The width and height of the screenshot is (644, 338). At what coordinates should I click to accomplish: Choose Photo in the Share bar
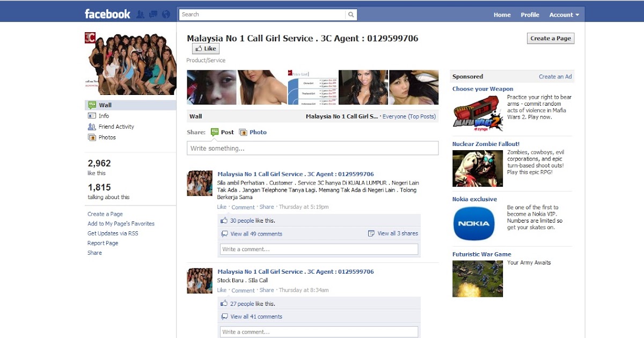258,132
